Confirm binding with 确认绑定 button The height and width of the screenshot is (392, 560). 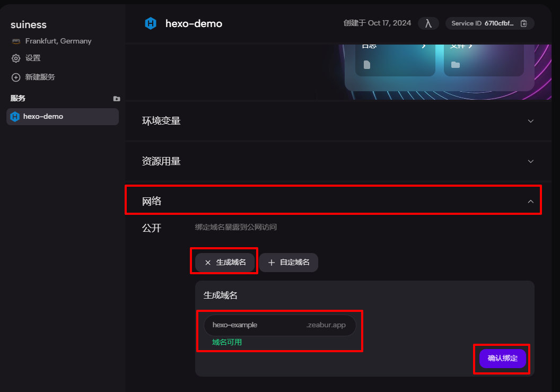coord(503,359)
